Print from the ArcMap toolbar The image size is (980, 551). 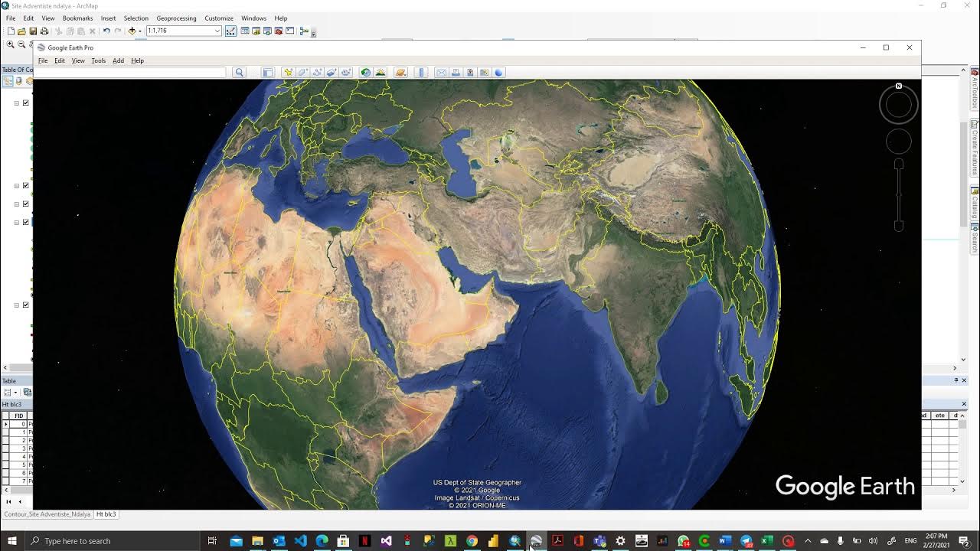tap(44, 31)
